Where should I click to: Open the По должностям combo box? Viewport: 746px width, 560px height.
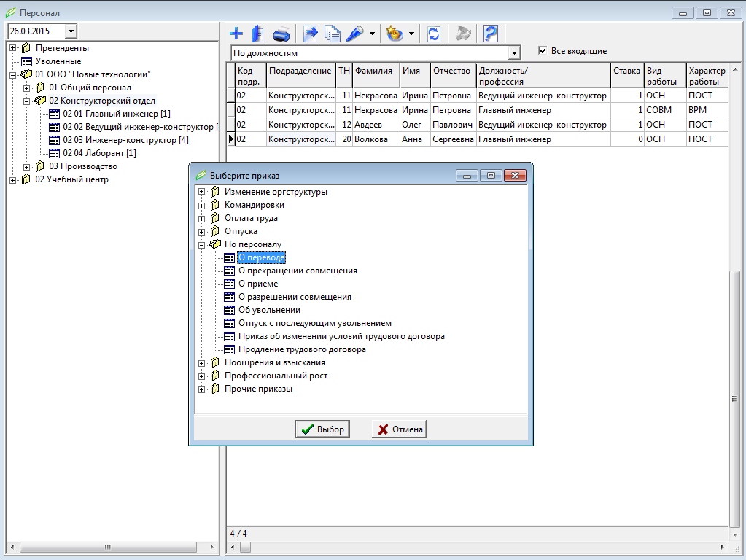tap(514, 53)
